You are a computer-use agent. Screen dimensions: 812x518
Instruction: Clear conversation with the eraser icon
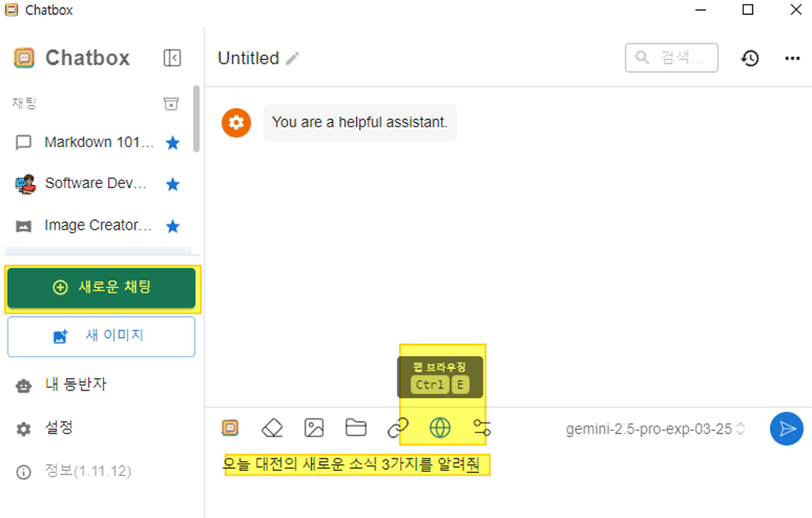[272, 428]
